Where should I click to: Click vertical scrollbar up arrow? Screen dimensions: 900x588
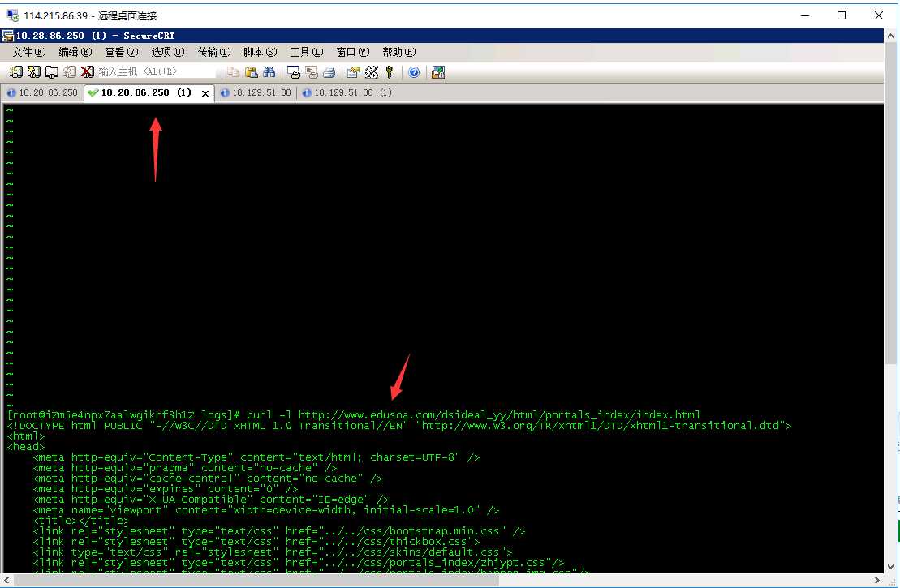point(891,36)
